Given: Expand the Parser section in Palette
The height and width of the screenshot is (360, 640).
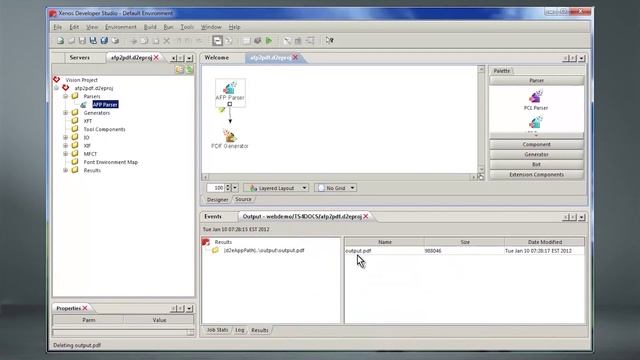Looking at the screenshot, I should [x=536, y=80].
